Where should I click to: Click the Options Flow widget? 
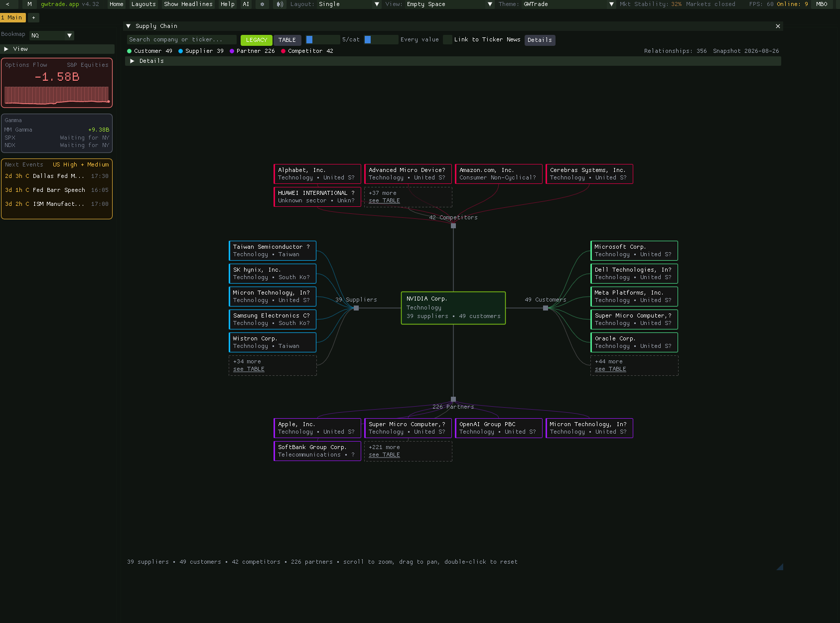[x=57, y=83]
